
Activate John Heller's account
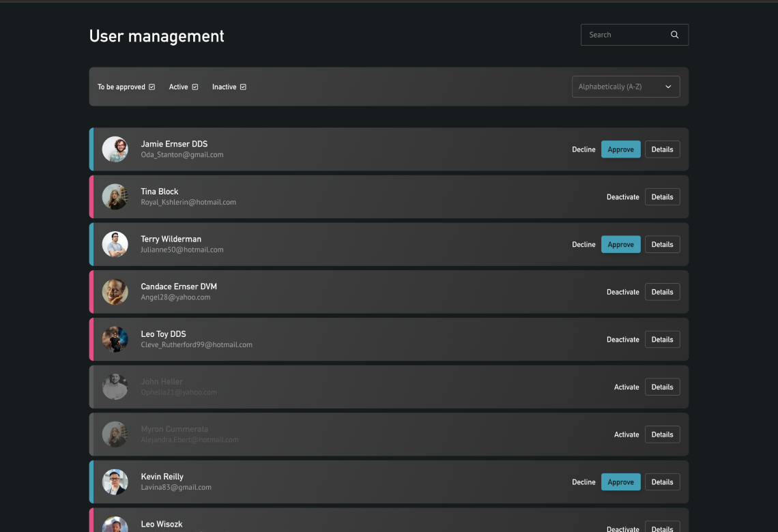click(626, 387)
